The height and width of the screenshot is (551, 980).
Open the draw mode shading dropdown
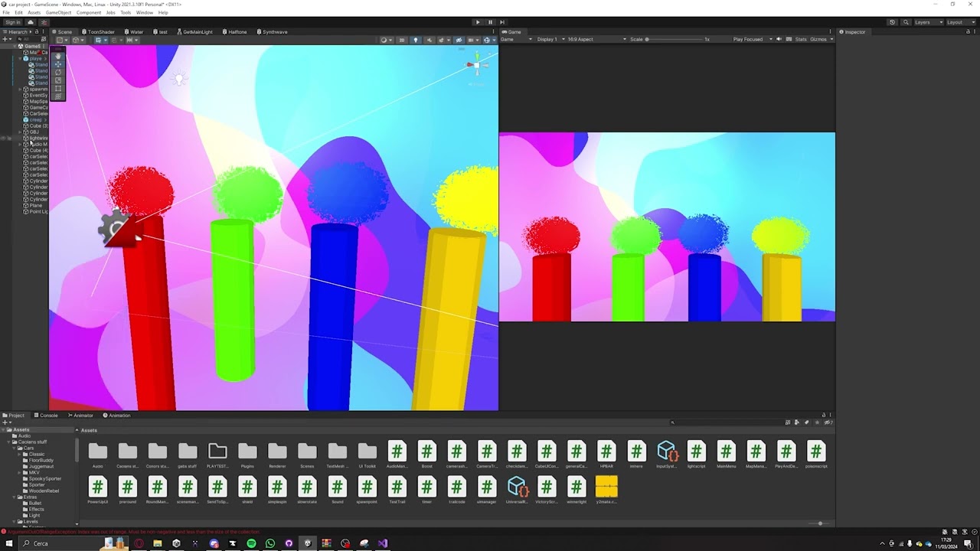click(385, 40)
